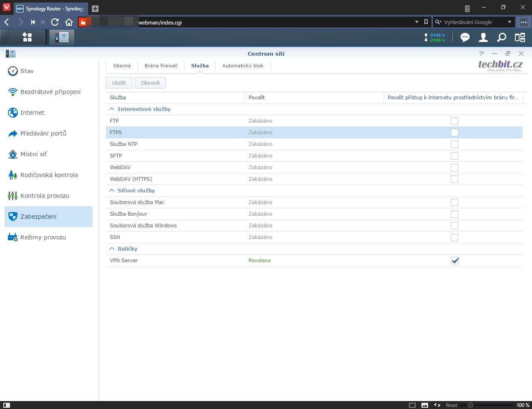Collapse the Internetové služby group
Image resolution: width=532 pixels, height=409 pixels.
click(x=112, y=109)
